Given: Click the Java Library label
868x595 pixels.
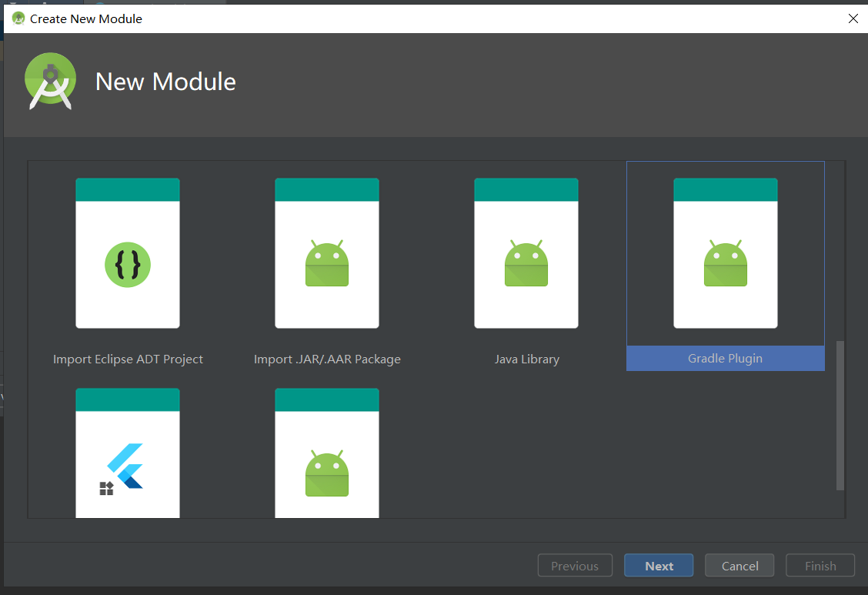Looking at the screenshot, I should tap(527, 359).
